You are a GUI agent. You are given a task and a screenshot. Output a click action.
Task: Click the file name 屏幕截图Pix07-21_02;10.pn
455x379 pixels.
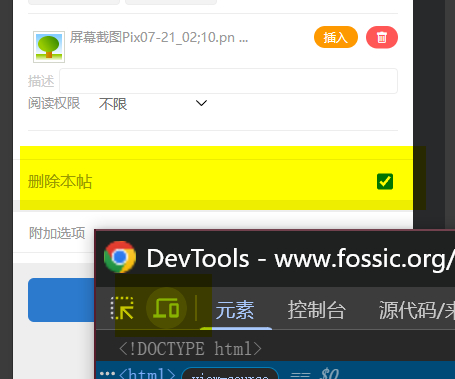159,37
